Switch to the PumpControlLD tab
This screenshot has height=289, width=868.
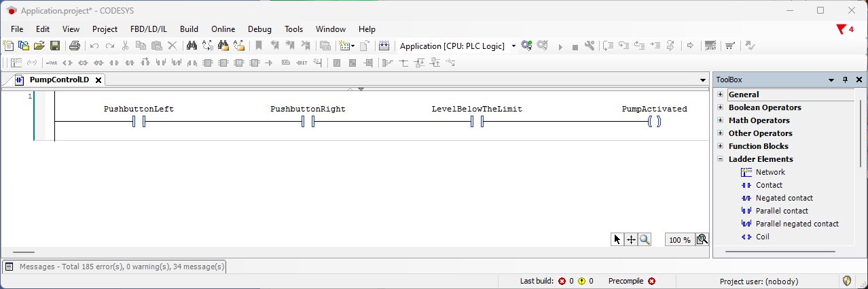pyautogui.click(x=58, y=80)
